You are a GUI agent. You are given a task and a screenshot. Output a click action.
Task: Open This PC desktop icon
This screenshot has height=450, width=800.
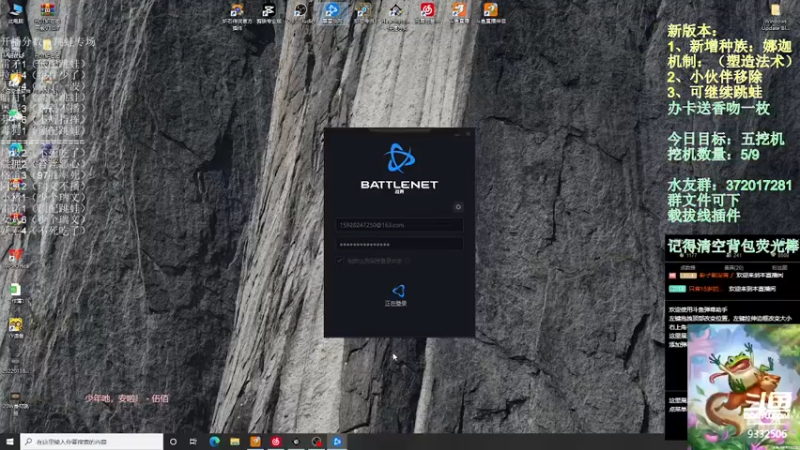click(16, 12)
